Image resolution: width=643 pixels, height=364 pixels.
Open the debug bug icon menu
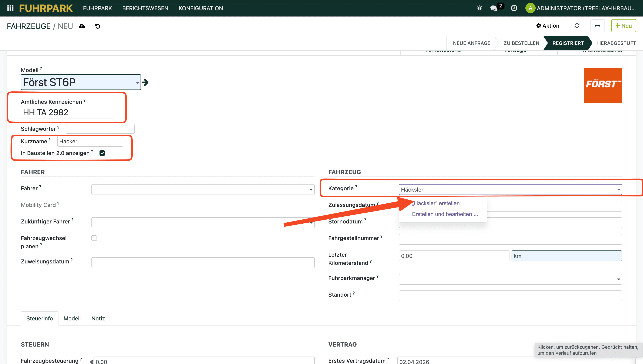click(479, 8)
